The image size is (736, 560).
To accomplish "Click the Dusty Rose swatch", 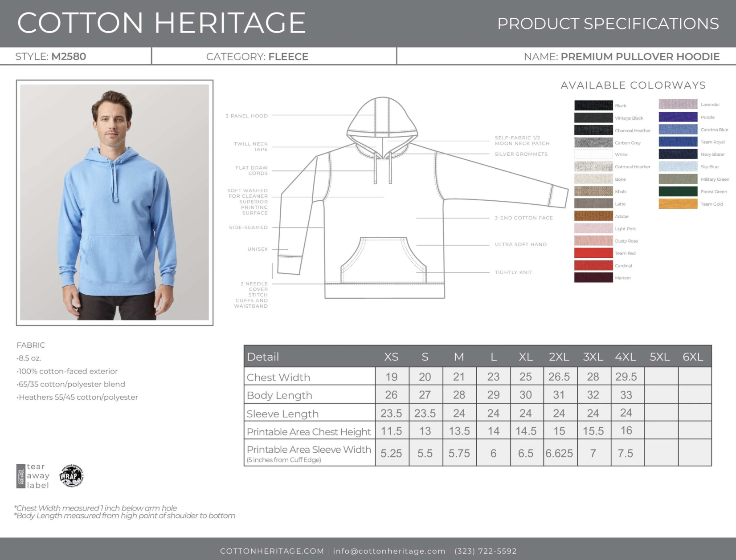I will (x=593, y=241).
